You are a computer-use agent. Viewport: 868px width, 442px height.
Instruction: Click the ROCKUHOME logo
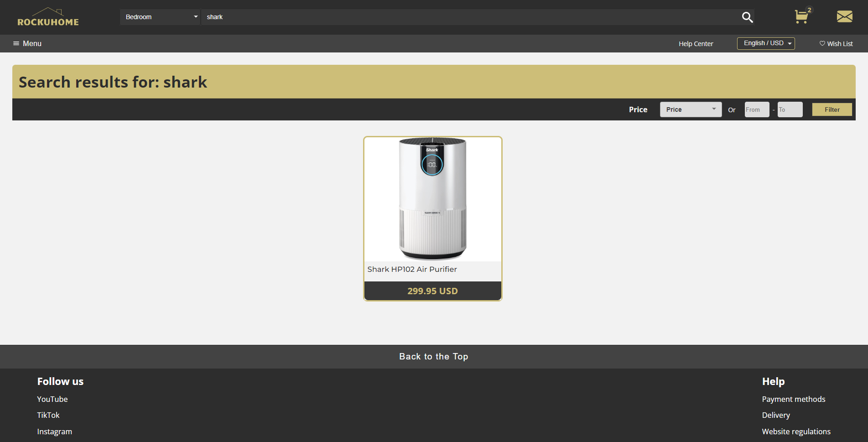(47, 17)
